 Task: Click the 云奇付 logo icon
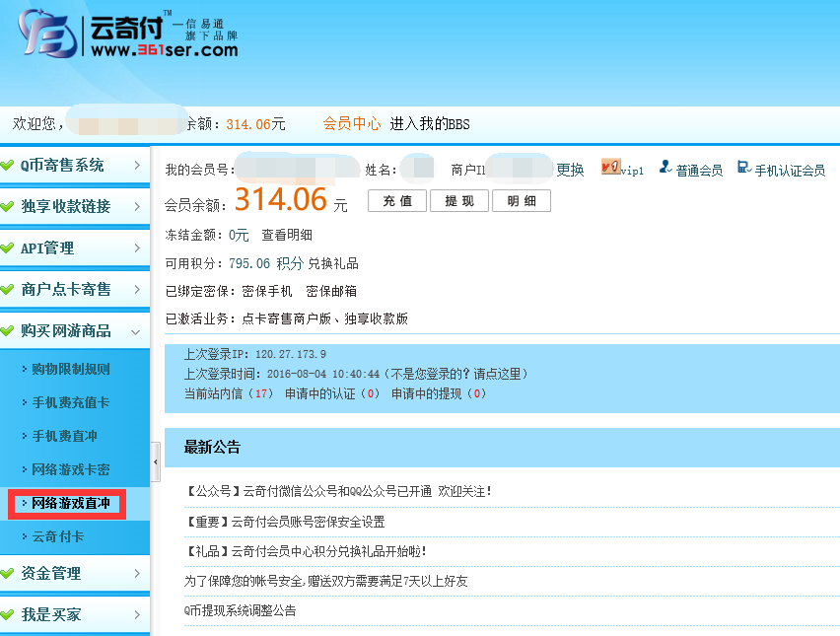(48, 34)
